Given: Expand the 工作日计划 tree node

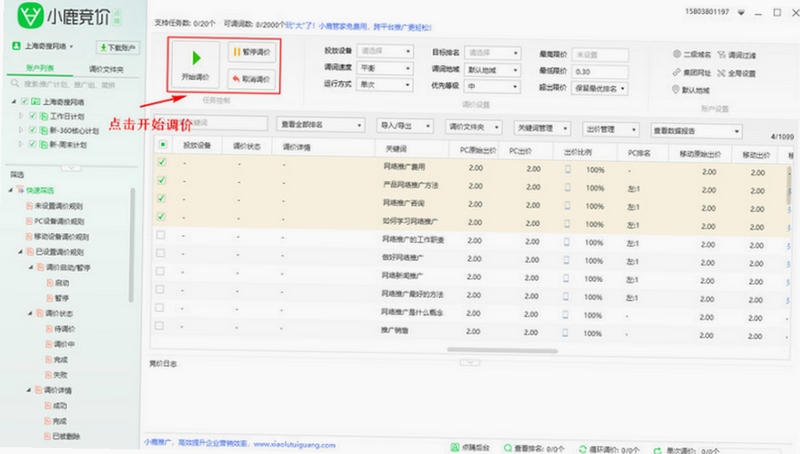Looking at the screenshot, I should (21, 116).
